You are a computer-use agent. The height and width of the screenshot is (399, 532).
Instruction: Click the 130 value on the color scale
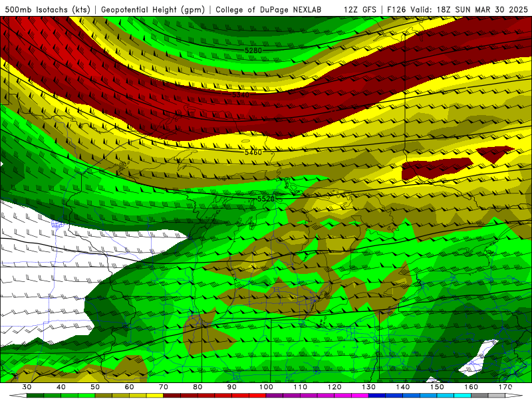368,387
